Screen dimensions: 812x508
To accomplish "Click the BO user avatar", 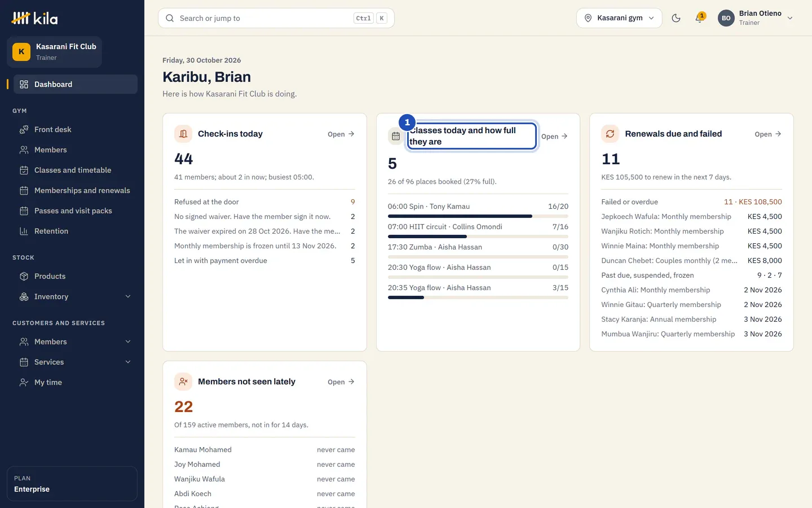I will [726, 18].
